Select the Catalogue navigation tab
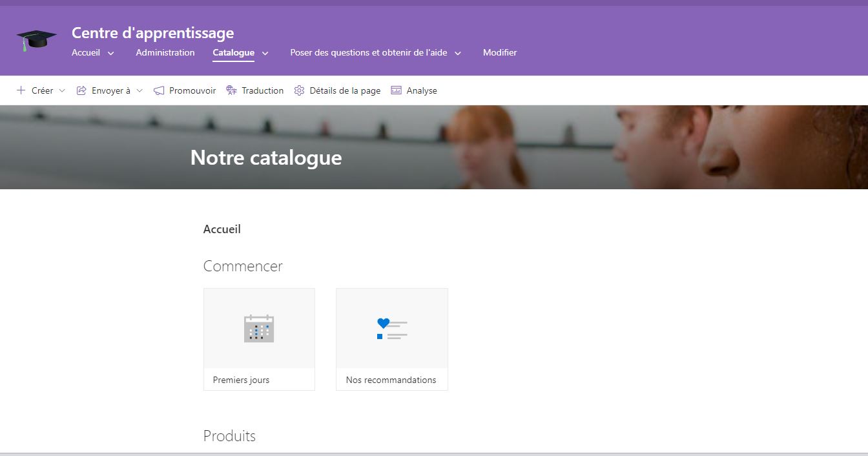868x456 pixels. coord(233,52)
